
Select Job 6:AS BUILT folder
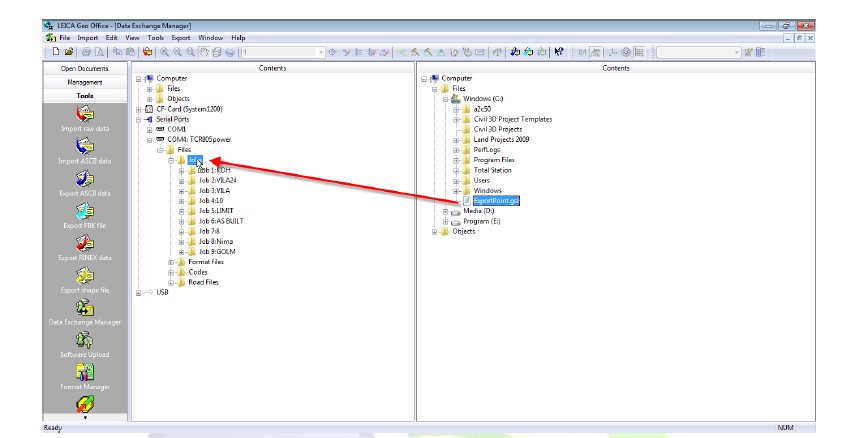coord(221,221)
